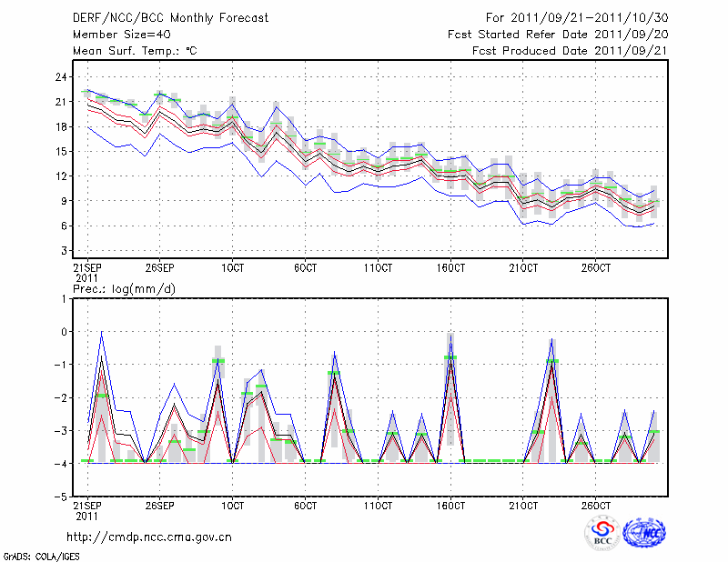Click 21OCT on the precipitation chart axis

click(x=523, y=505)
